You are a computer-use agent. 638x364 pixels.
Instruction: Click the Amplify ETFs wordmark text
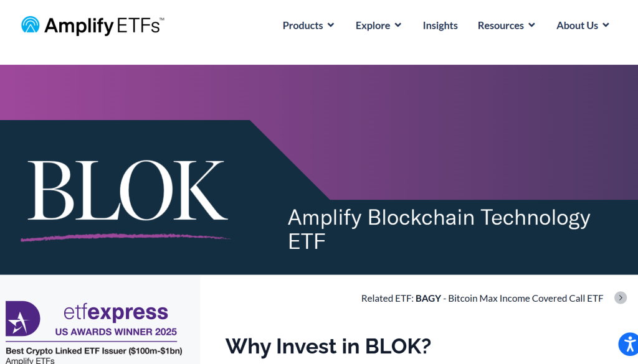pos(104,26)
